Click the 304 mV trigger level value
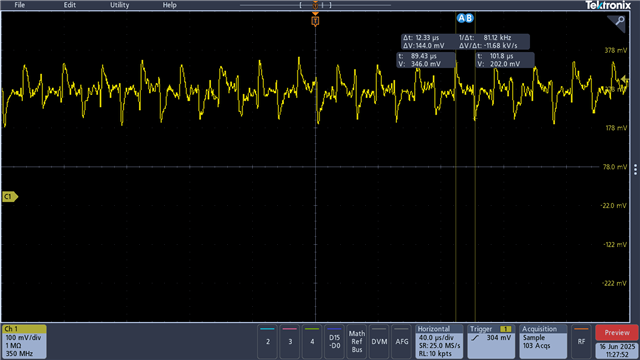Viewport: 640px width, 360px height. pyautogui.click(x=499, y=338)
